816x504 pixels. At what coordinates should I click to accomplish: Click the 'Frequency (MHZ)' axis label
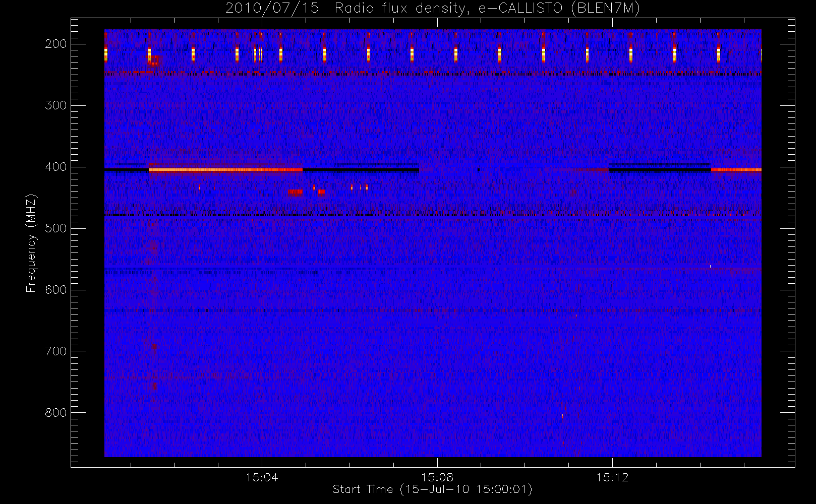click(31, 243)
